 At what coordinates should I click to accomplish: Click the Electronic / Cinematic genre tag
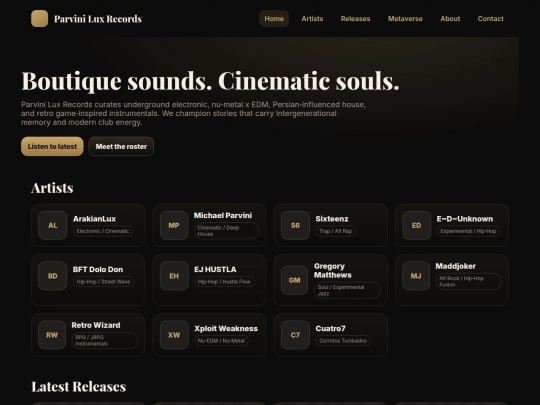click(x=103, y=231)
